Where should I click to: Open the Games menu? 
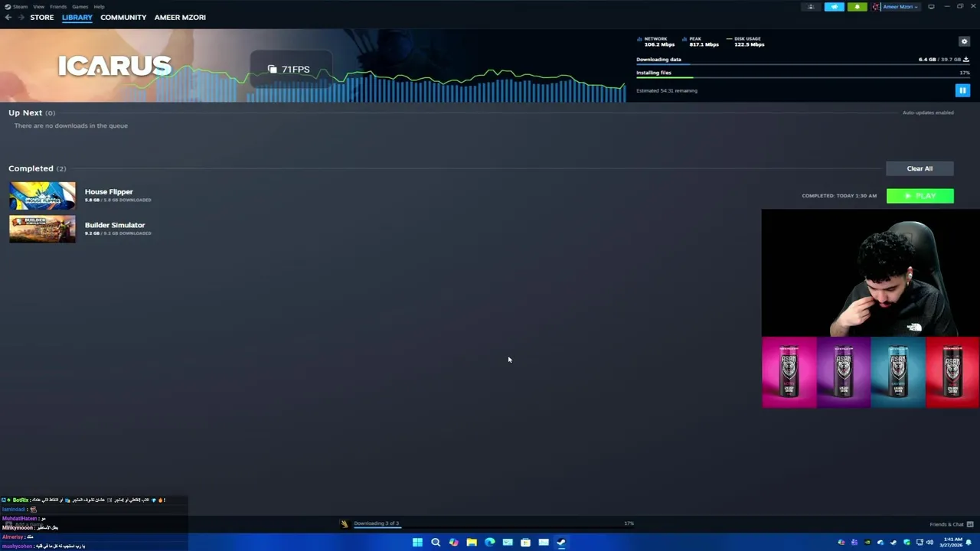pos(80,6)
